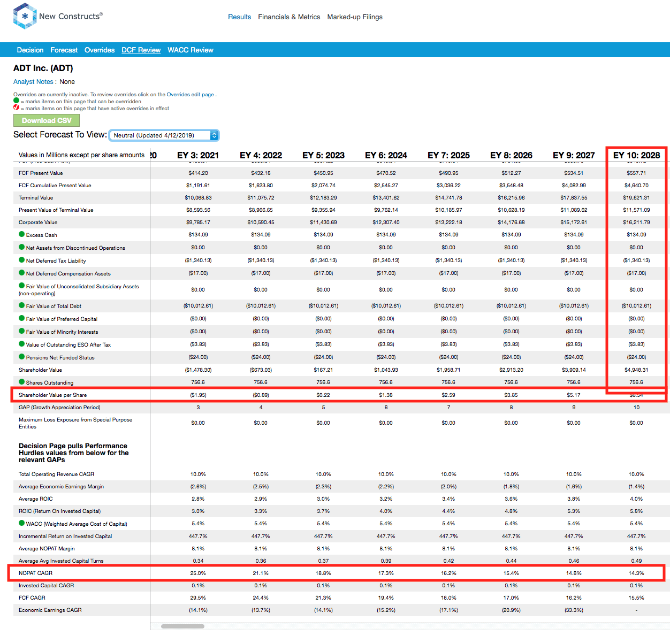Select the override dot for Net Deferred Tax Liability

pos(22,260)
